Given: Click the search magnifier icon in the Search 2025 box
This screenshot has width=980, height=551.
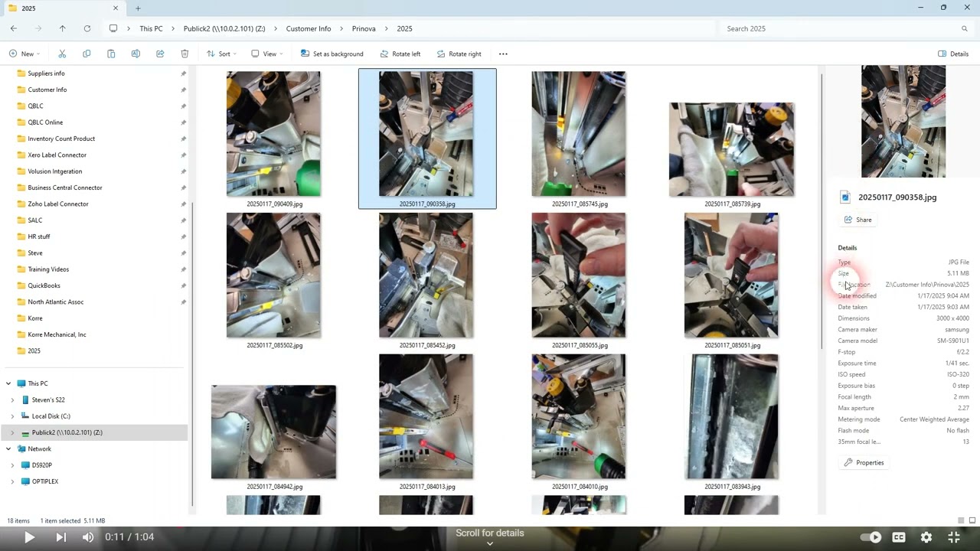Looking at the screenshot, I should [965, 28].
